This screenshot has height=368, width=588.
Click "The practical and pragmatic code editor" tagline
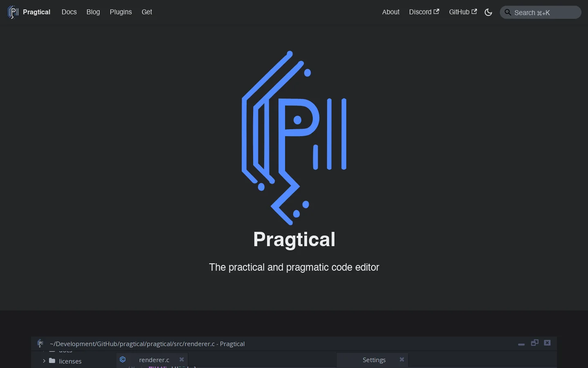(294, 267)
